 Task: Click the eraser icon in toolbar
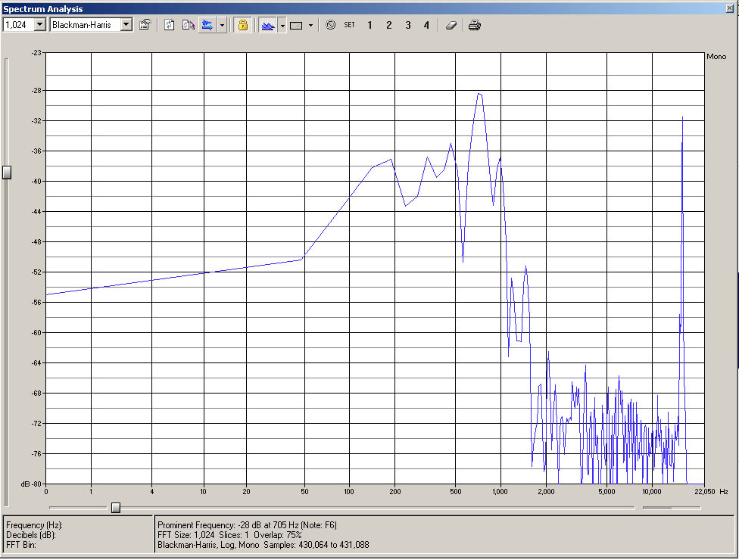tap(451, 25)
